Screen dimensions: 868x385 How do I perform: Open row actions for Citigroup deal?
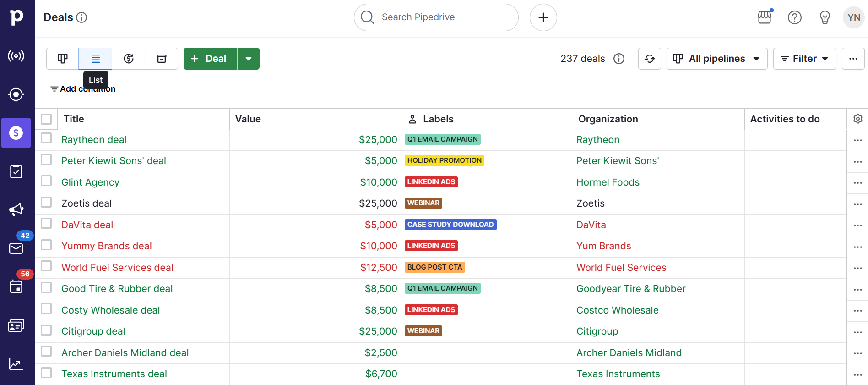[x=858, y=332]
